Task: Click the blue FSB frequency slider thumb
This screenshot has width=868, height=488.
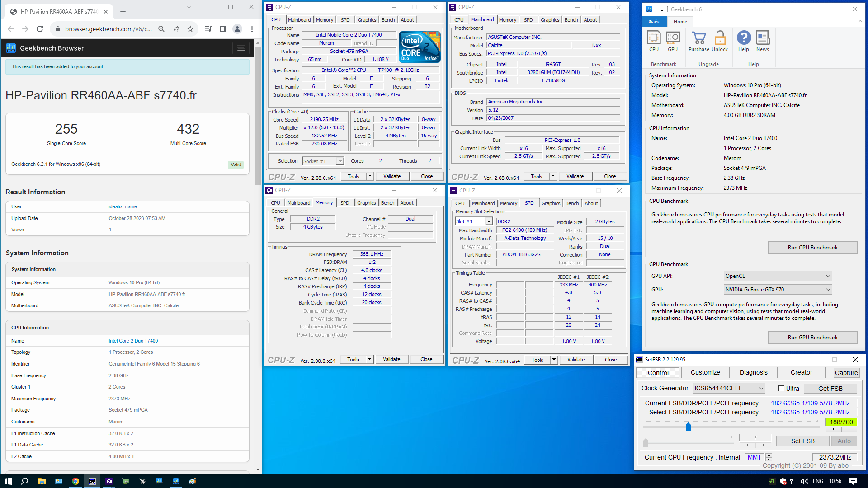Action: (x=688, y=427)
